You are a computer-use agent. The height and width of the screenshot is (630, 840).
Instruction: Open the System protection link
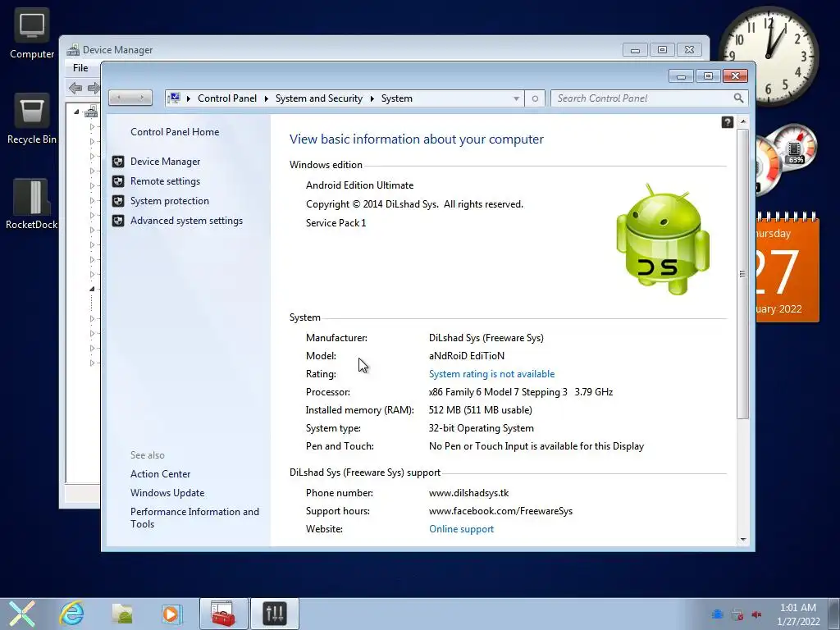click(x=169, y=201)
